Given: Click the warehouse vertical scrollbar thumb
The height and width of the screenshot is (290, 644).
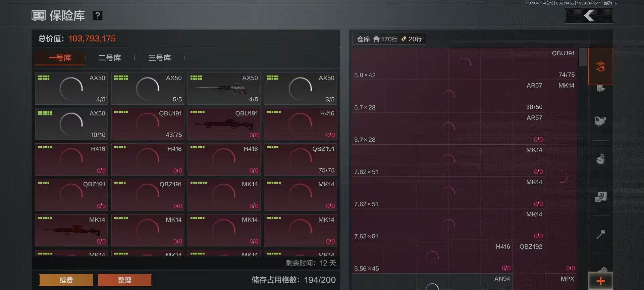Looking at the screenshot, I should 583,57.
